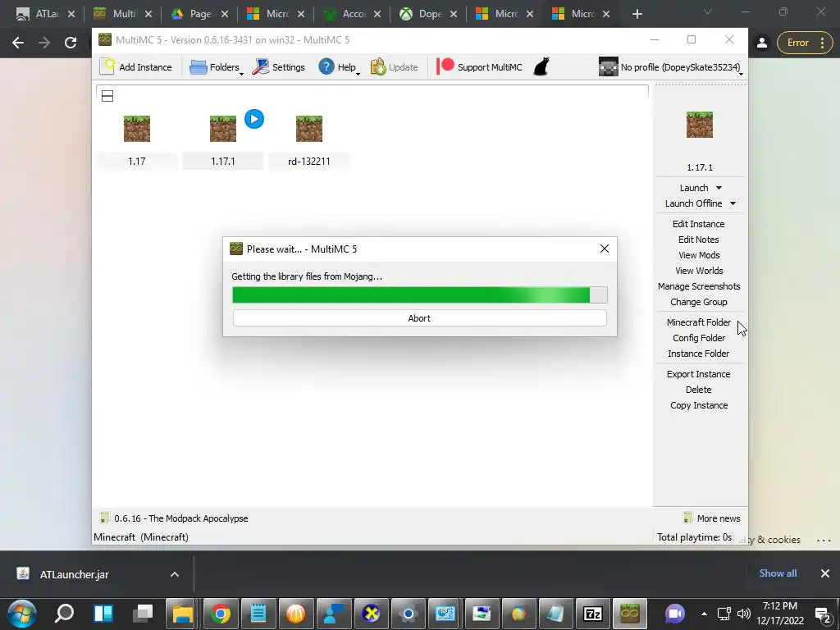This screenshot has height=630, width=840.
Task: Open View Worlds
Action: coord(699,271)
